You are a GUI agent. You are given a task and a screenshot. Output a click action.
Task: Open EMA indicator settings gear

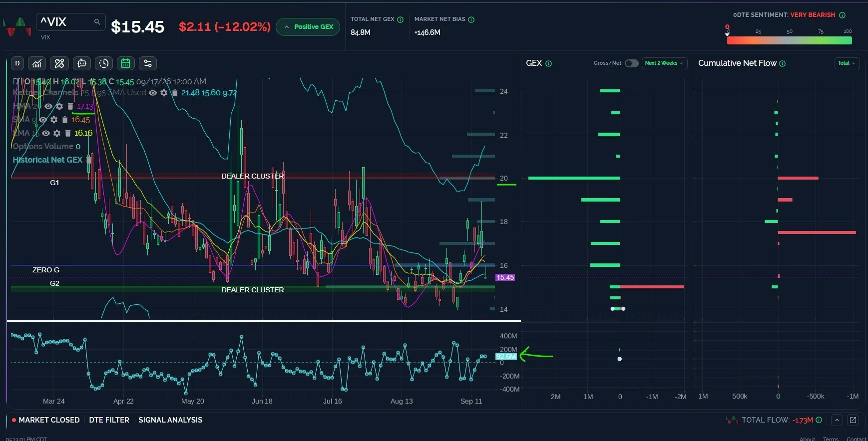click(x=57, y=133)
